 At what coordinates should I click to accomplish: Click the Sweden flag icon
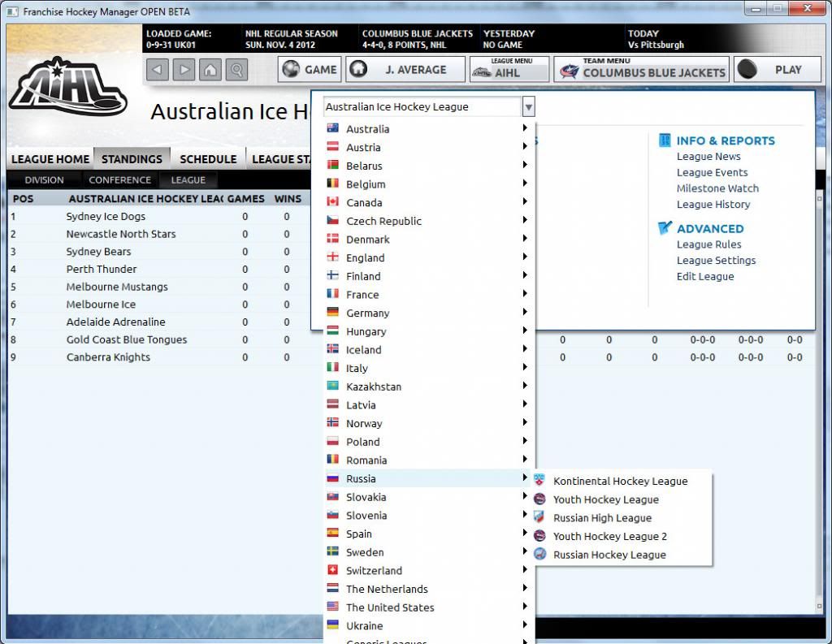click(332, 551)
